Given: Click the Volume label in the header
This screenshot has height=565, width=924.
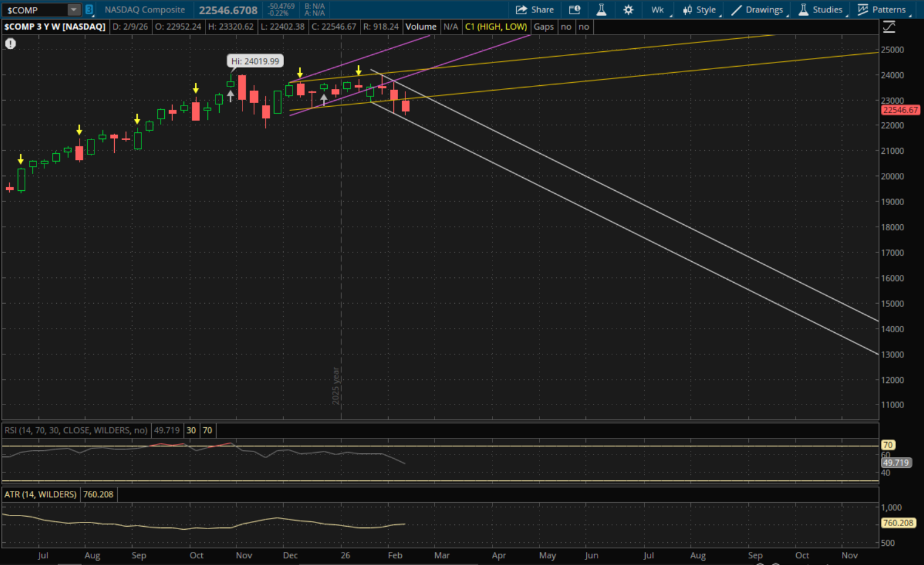Looking at the screenshot, I should pyautogui.click(x=421, y=27).
